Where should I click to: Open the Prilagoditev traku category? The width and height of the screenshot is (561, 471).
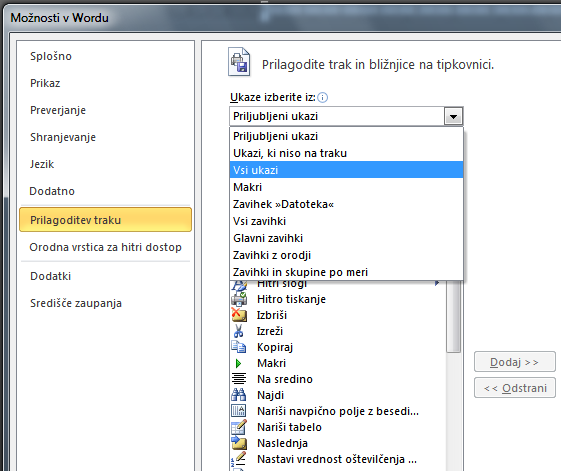pos(106,220)
